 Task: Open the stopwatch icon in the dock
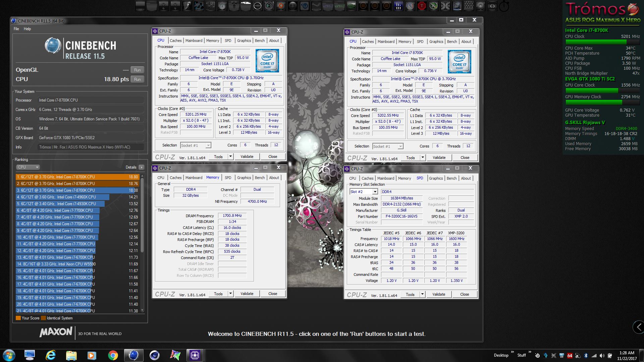[x=503, y=6]
